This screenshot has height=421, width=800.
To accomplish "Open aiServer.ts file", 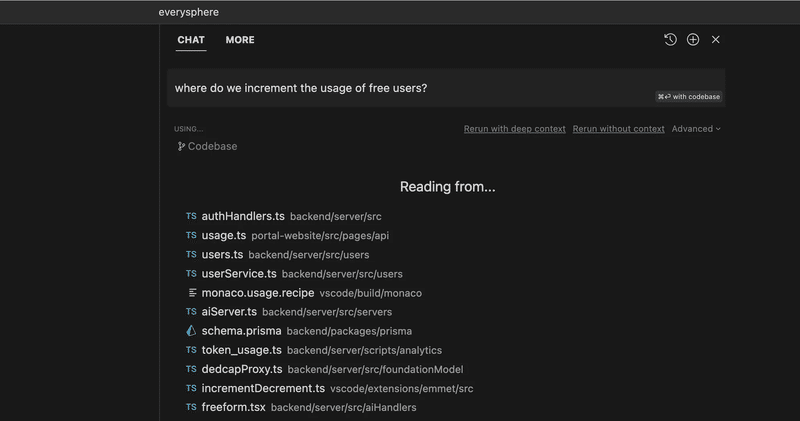I will [x=229, y=311].
